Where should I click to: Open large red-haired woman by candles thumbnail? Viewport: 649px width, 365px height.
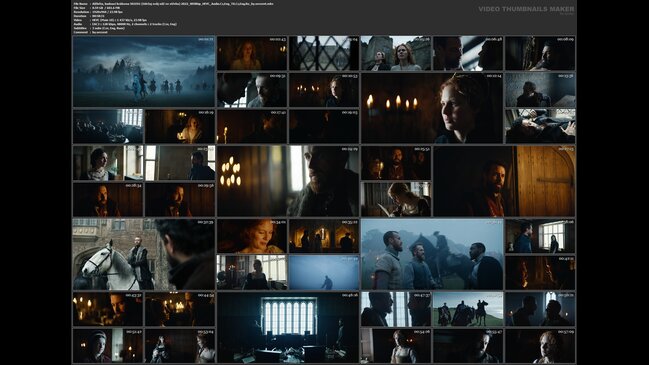[432, 108]
